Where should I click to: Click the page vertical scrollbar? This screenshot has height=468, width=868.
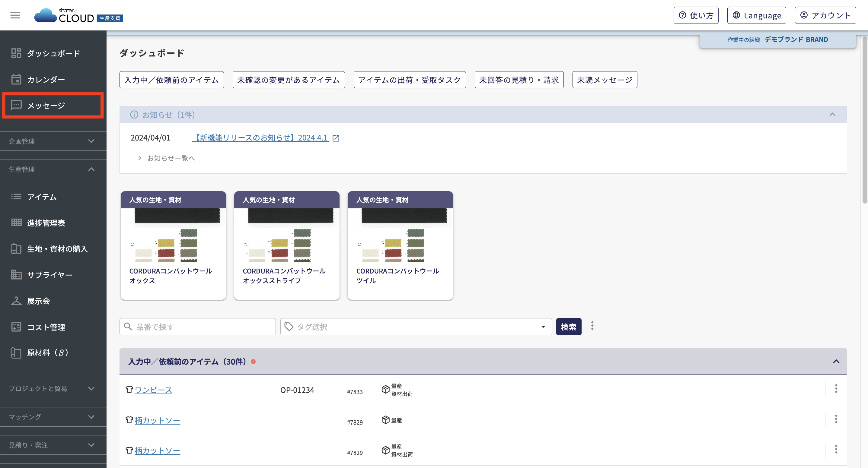[865, 119]
